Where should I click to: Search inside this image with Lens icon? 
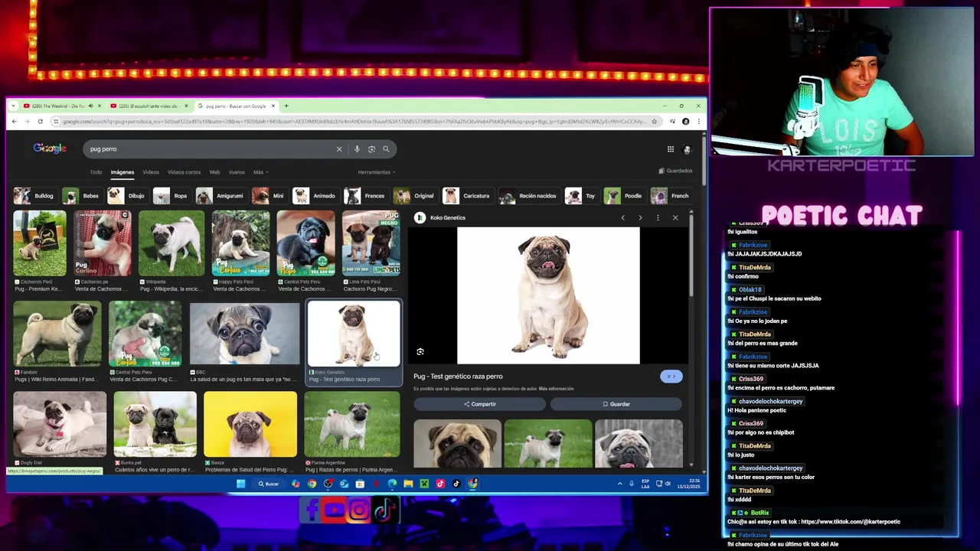(420, 352)
